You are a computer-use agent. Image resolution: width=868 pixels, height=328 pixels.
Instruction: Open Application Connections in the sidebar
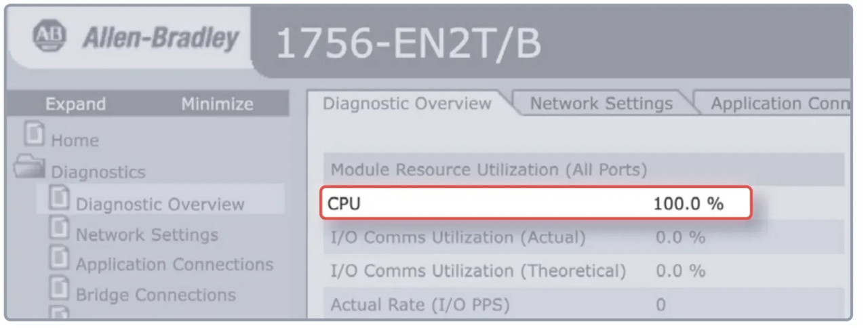click(x=174, y=264)
